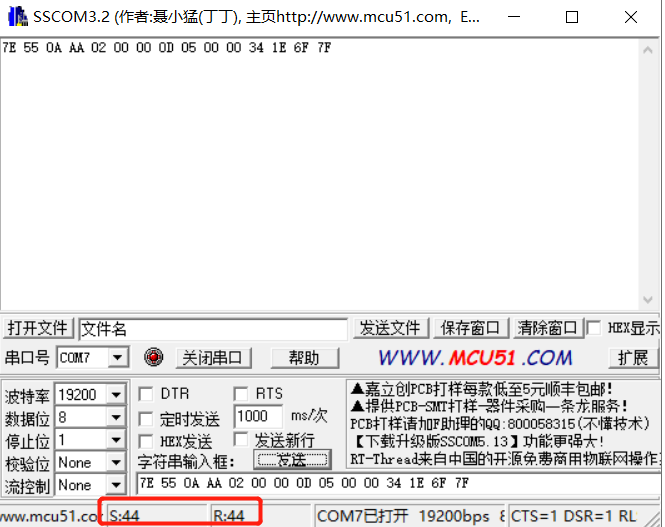Open the 帮助 help button

[305, 358]
